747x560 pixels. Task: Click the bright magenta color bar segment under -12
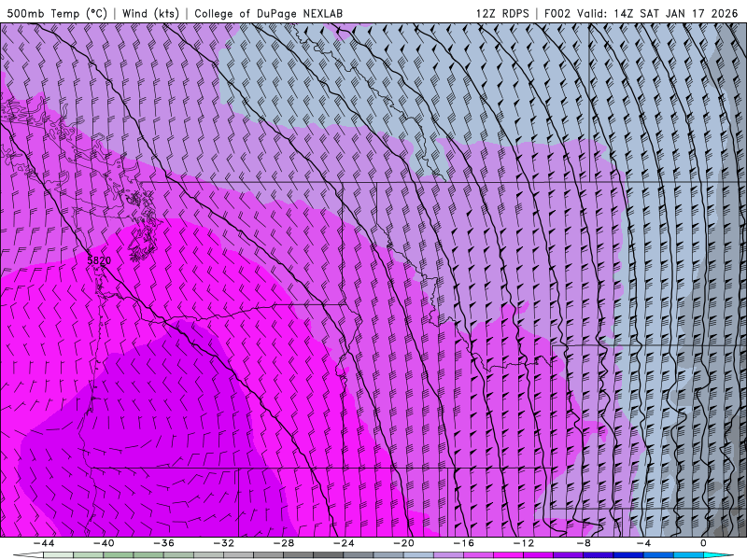508,555
